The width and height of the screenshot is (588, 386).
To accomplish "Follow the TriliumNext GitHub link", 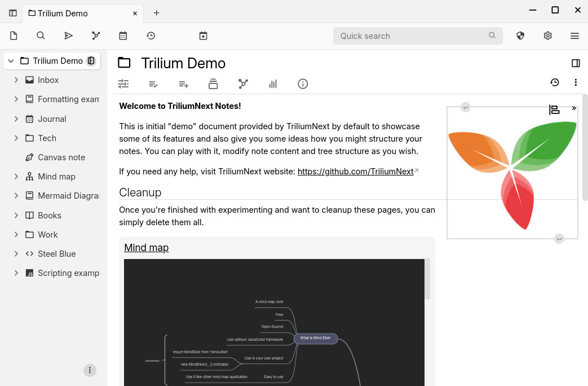I will pos(355,171).
